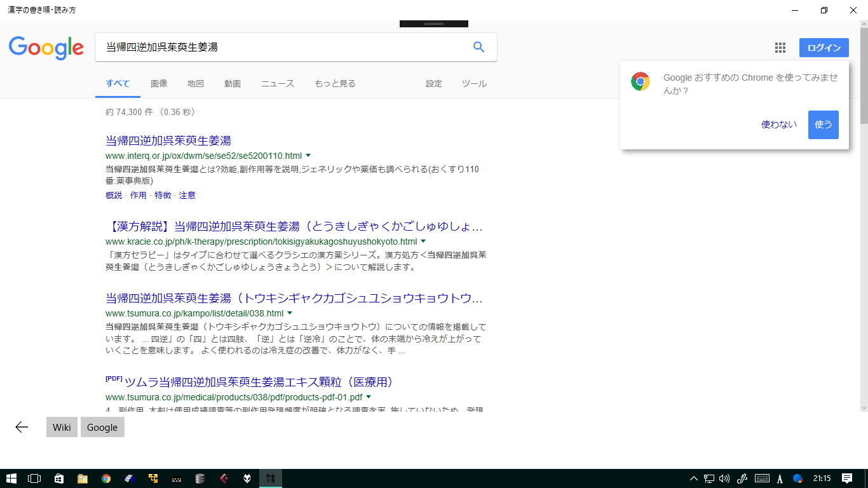Launch File Explorer from the taskbar

82,478
